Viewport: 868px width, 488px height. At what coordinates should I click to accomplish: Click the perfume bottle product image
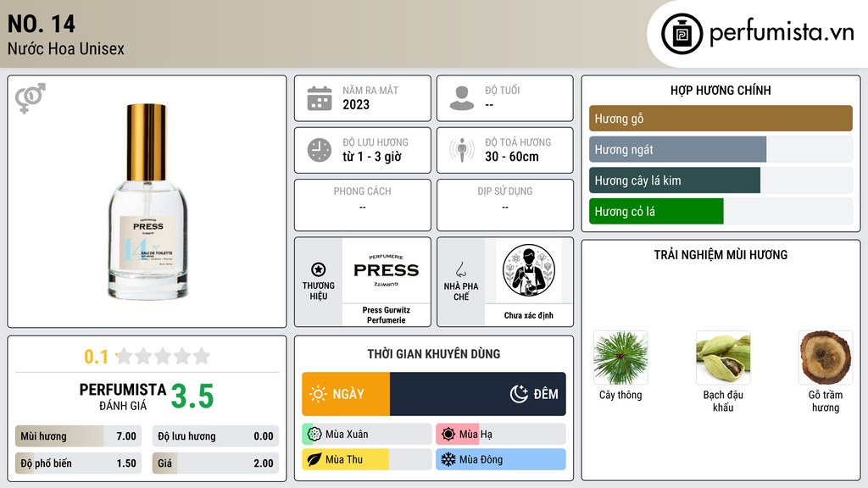(147, 202)
